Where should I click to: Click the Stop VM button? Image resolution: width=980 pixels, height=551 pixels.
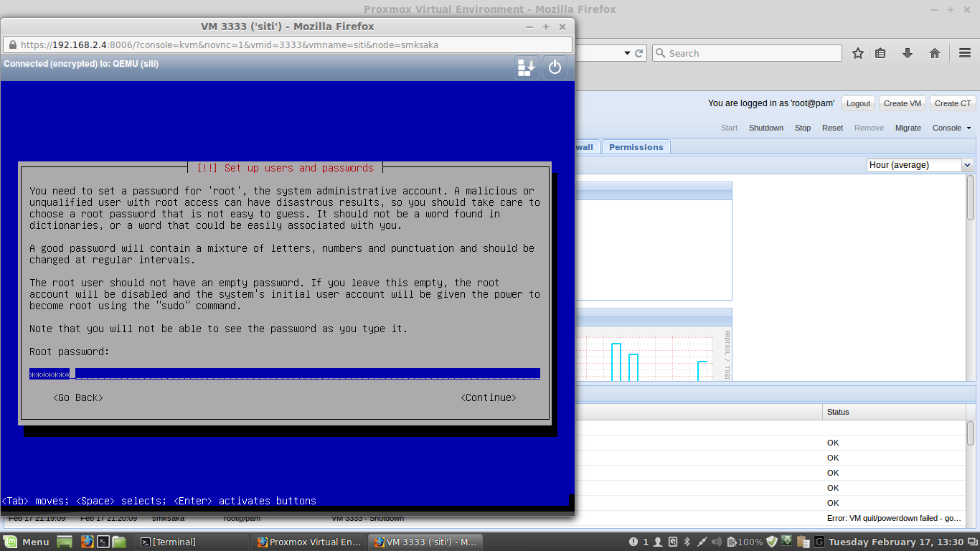coord(803,128)
